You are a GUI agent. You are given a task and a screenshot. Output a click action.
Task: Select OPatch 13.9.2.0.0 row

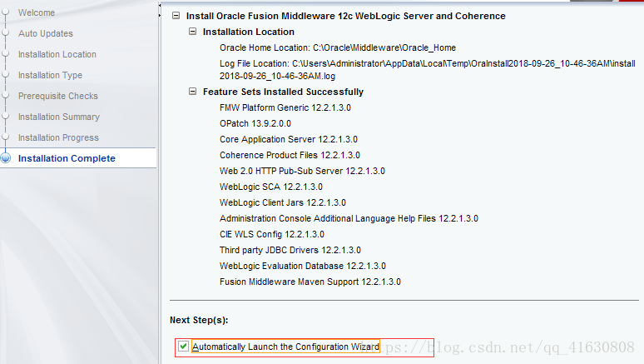pos(255,123)
